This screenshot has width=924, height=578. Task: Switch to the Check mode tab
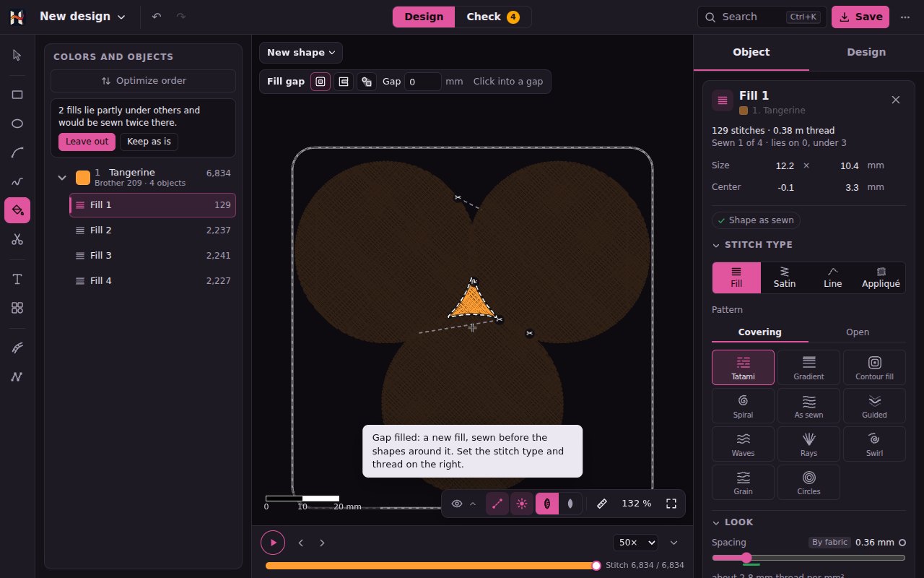click(x=493, y=17)
